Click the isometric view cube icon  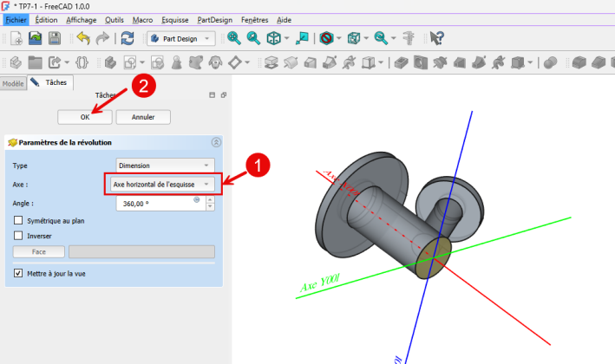tap(274, 38)
